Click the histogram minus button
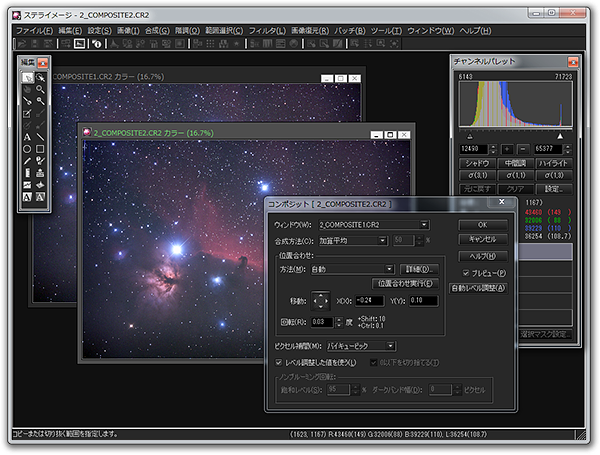This screenshot has height=455, width=600. pyautogui.click(x=522, y=149)
